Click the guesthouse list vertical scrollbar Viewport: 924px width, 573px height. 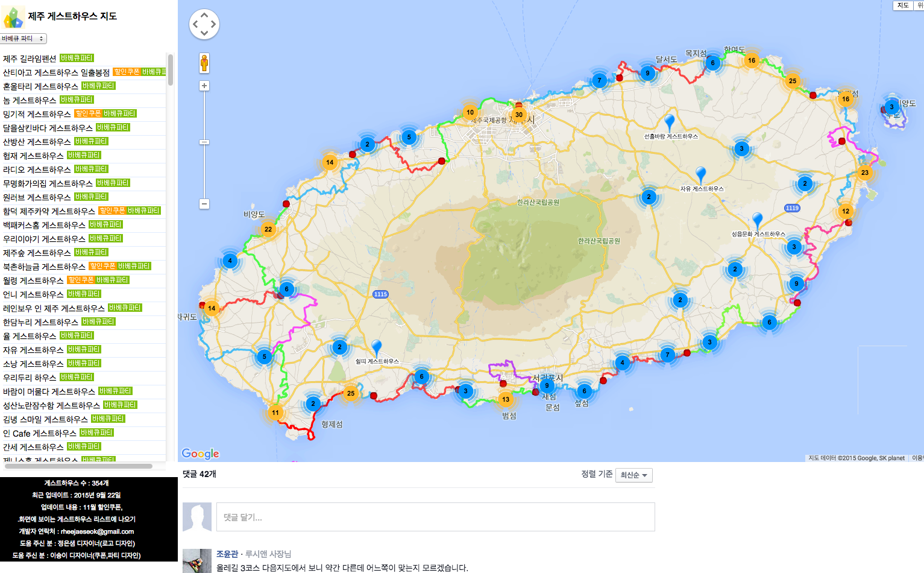pos(171,69)
